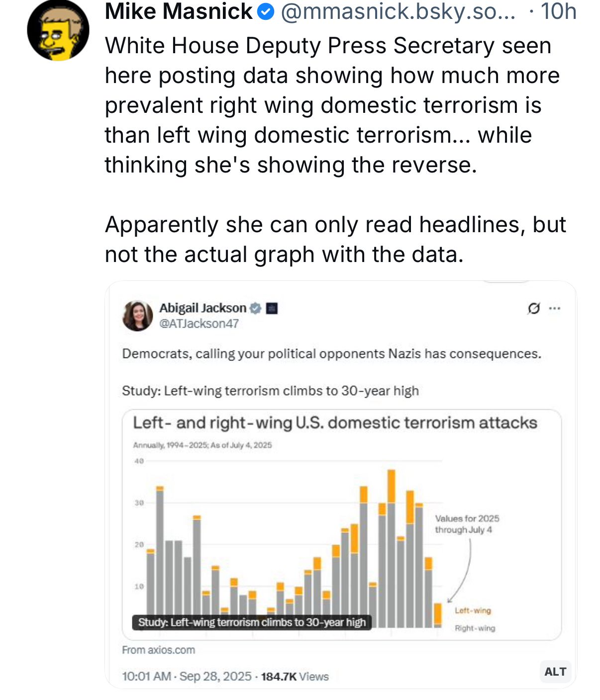
Task: Click the dark caption overlay on the chart
Action: 252,622
